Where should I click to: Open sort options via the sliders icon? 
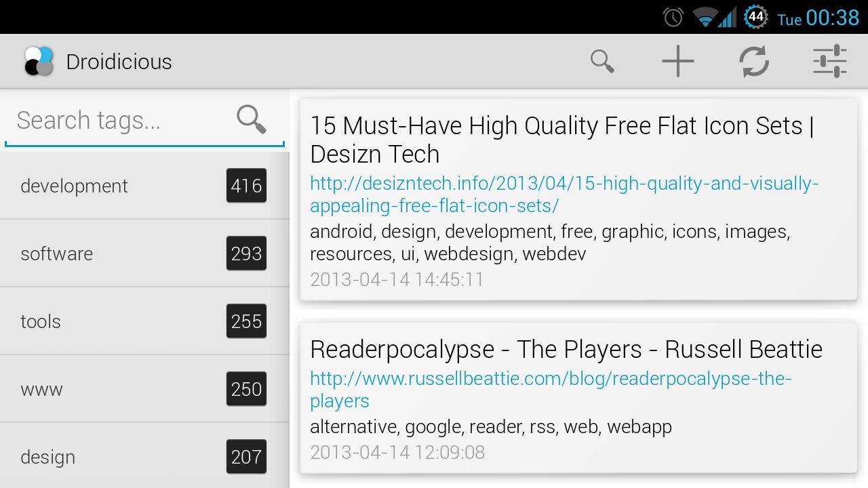click(x=830, y=60)
